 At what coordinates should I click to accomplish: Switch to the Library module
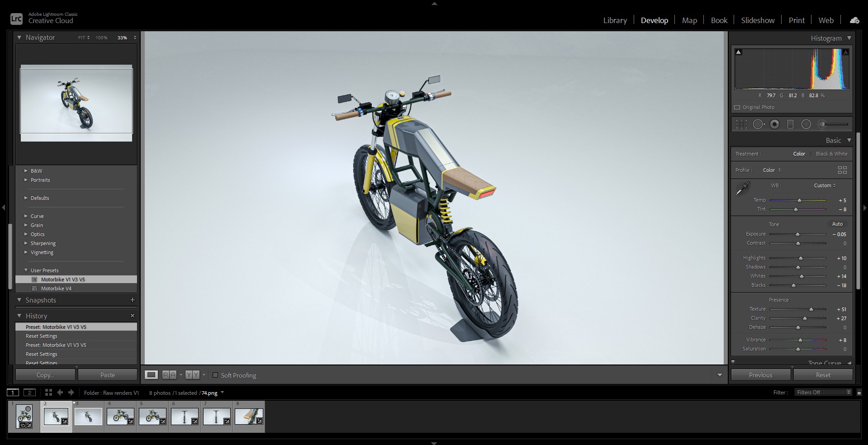(x=615, y=20)
